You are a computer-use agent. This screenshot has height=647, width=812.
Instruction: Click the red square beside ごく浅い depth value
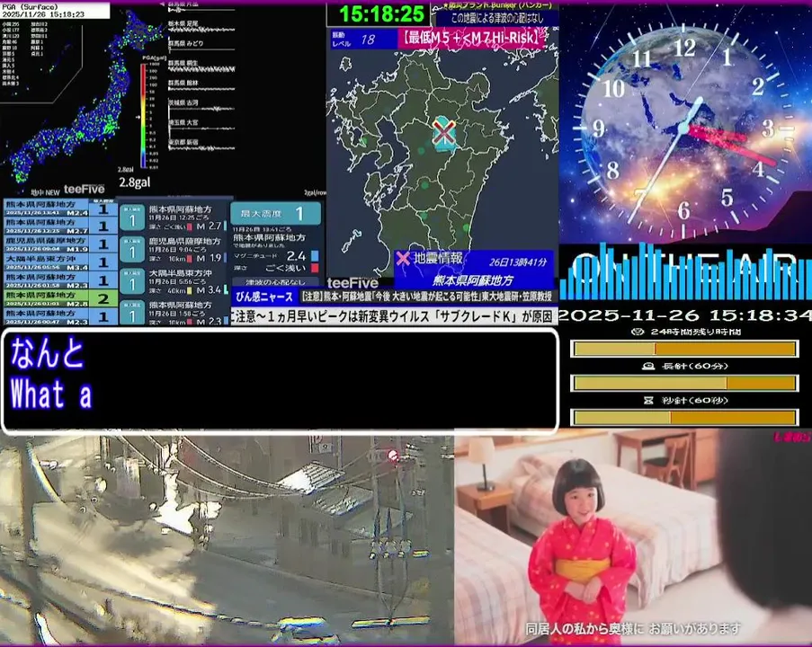315,268
